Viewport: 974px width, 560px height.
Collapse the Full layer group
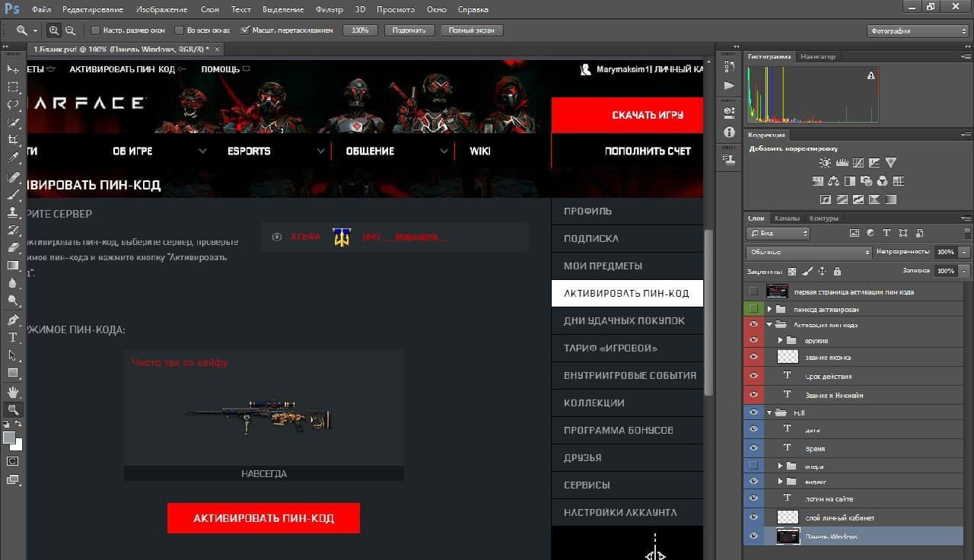(769, 412)
